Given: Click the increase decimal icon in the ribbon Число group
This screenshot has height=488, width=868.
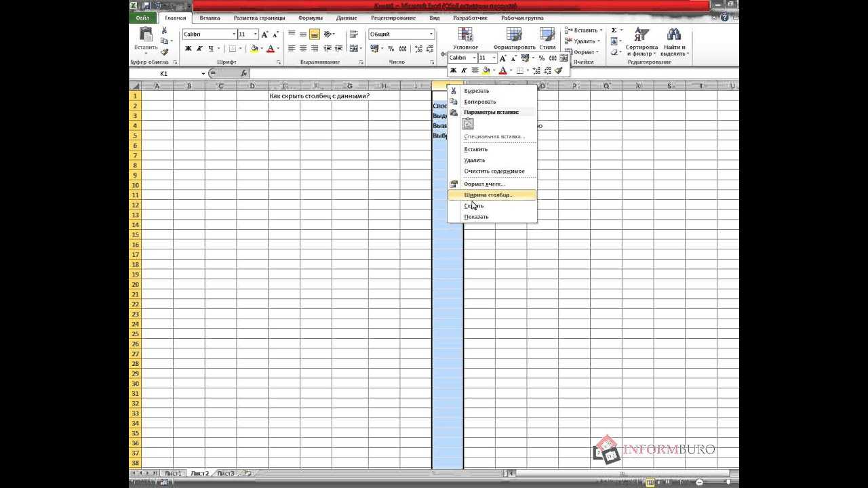Looking at the screenshot, I should coord(418,49).
